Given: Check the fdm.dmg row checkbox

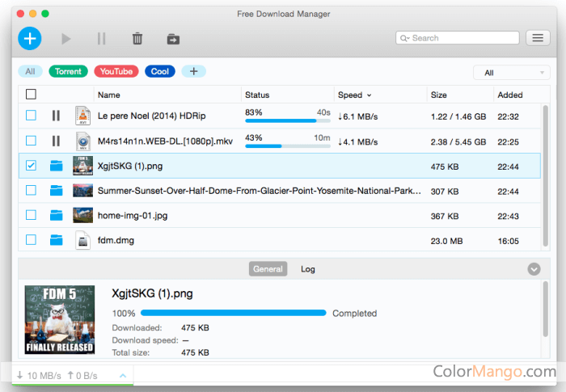Looking at the screenshot, I should point(31,239).
